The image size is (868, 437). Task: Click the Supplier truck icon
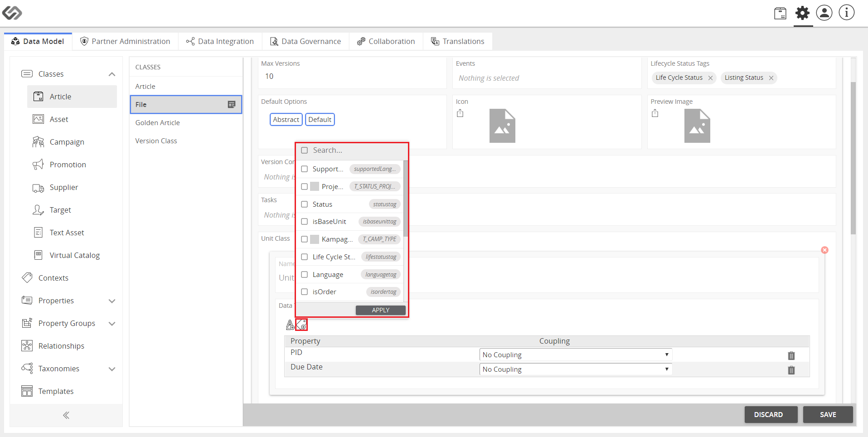(x=39, y=188)
